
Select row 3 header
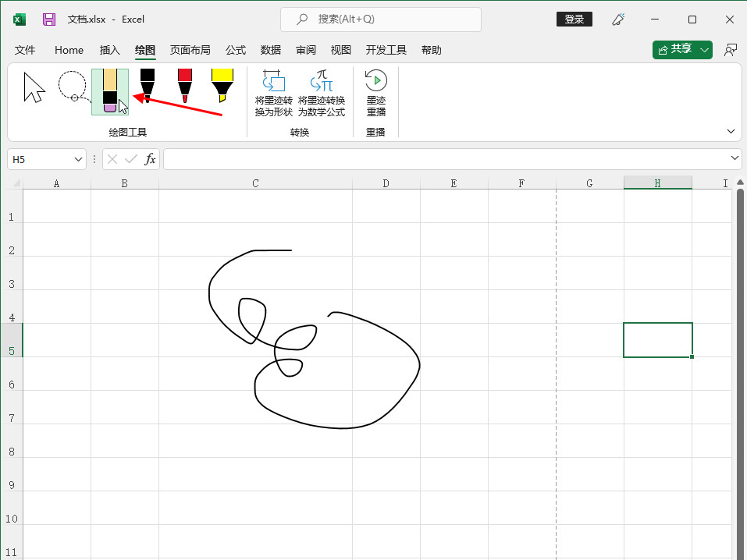point(12,273)
